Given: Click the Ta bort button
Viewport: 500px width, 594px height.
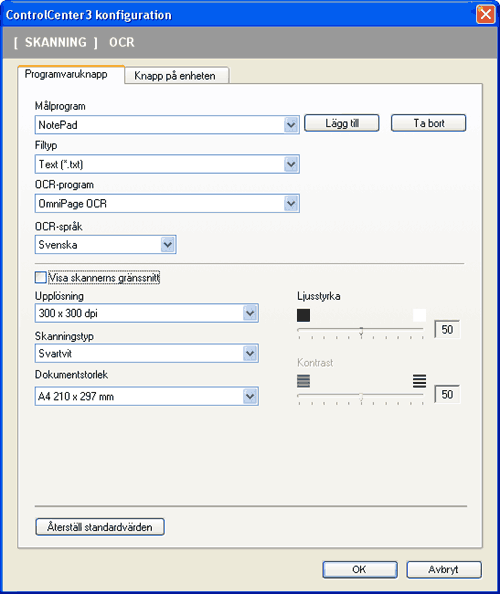Looking at the screenshot, I should [x=428, y=123].
